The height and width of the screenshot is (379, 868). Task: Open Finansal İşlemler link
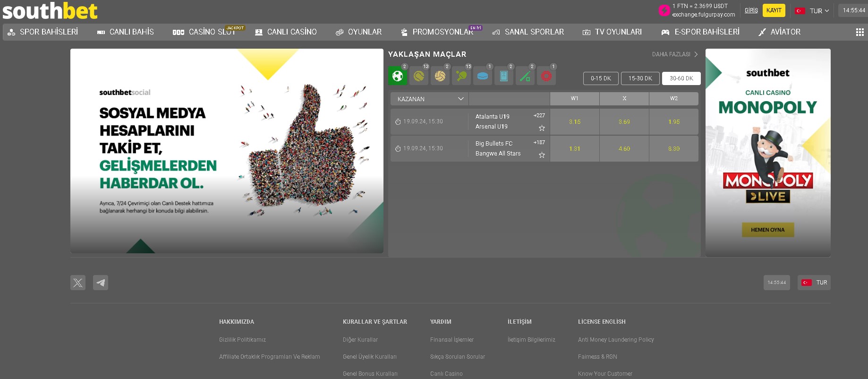point(452,340)
